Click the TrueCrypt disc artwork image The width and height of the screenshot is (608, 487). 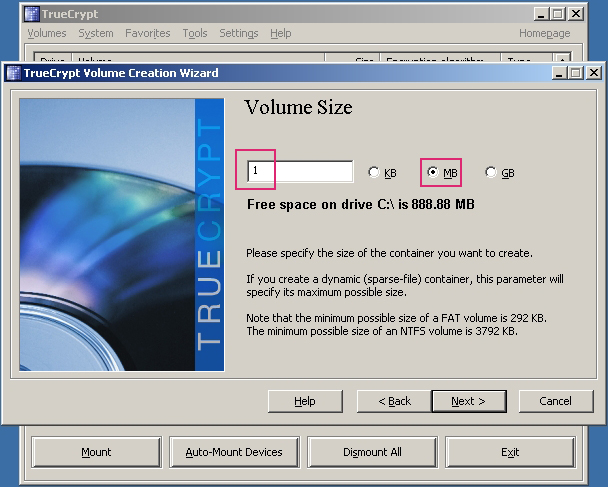[x=122, y=235]
